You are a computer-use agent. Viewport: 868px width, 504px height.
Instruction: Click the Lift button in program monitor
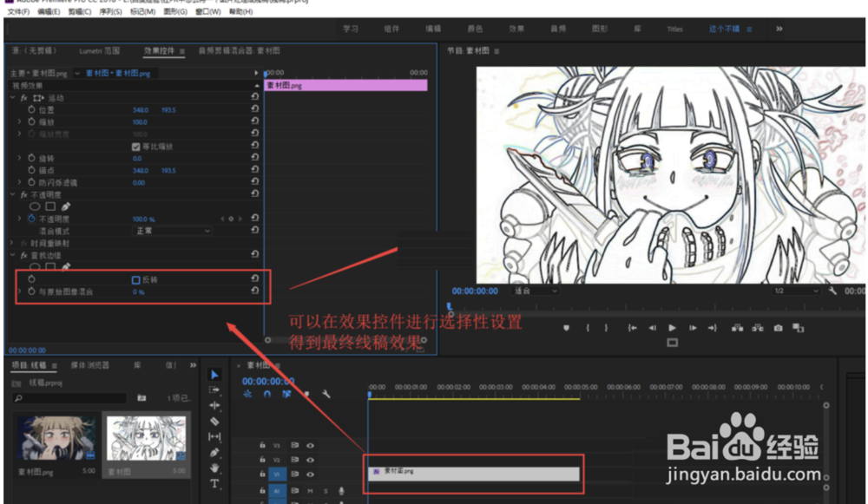737,328
